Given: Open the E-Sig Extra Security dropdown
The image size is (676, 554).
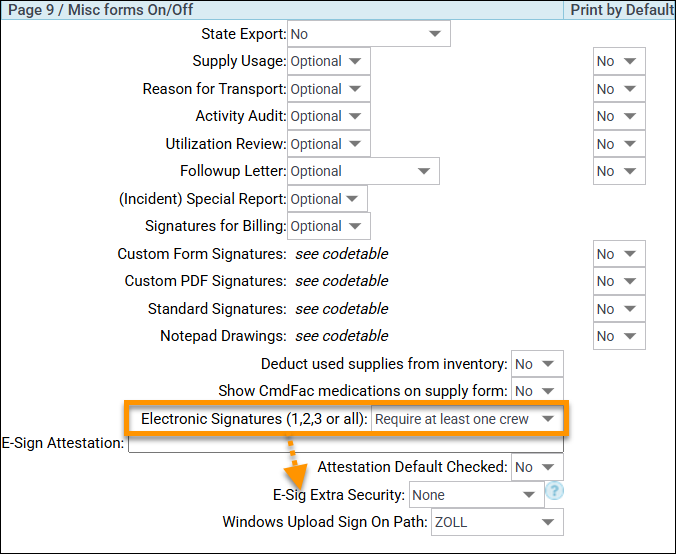Looking at the screenshot, I should coord(475,495).
